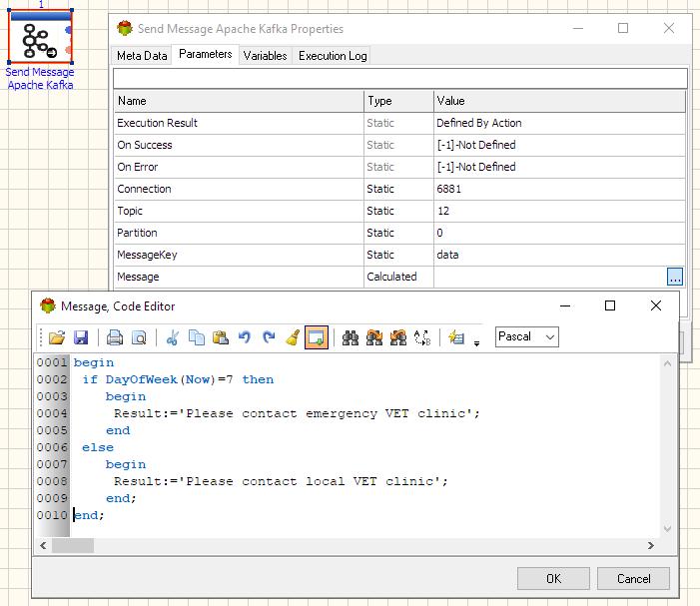View the Execution Log tab
The height and width of the screenshot is (606, 700).
coord(333,56)
